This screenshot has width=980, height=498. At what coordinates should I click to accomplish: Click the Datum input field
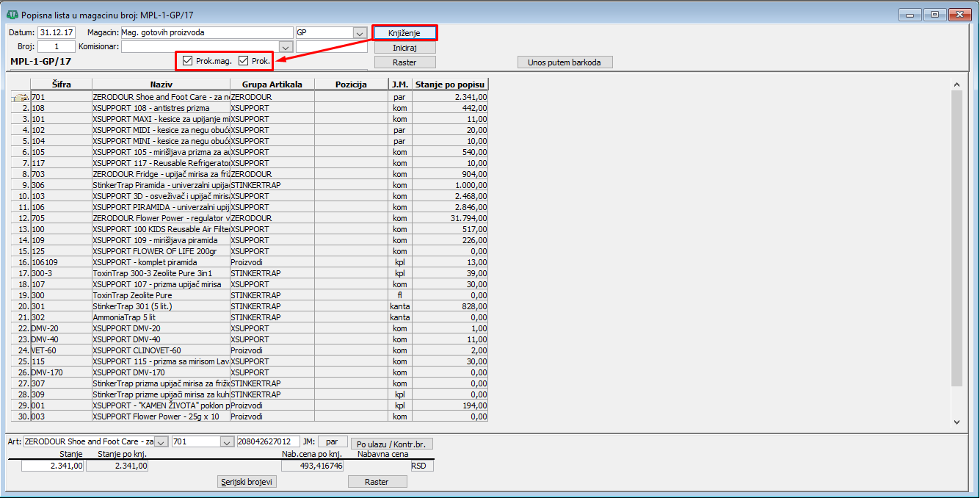pyautogui.click(x=57, y=33)
